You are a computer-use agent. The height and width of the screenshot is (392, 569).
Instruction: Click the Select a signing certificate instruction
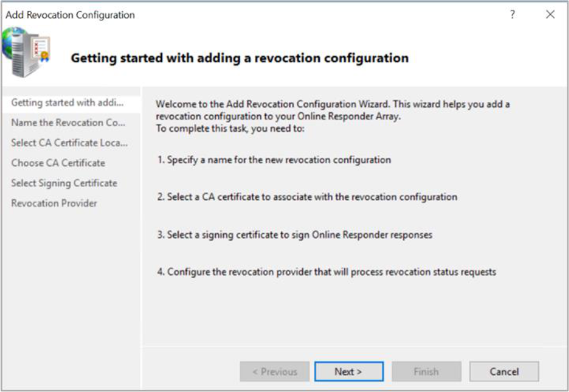(295, 234)
